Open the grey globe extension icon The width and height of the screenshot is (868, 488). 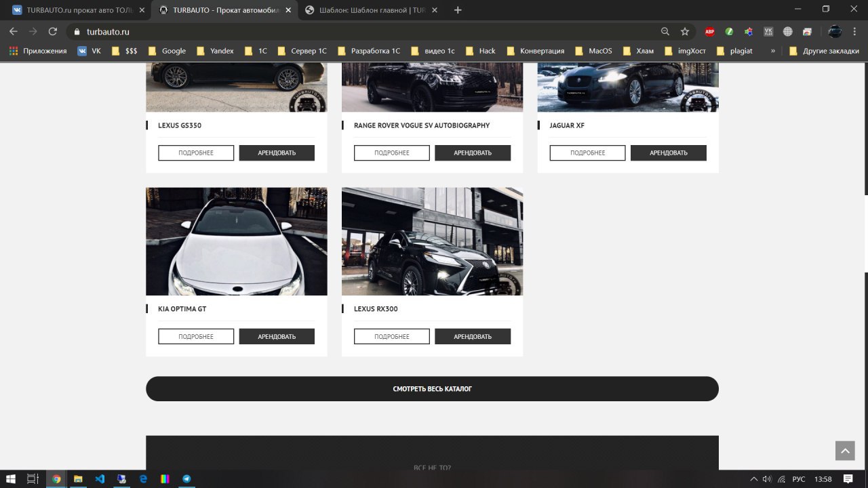point(787,31)
